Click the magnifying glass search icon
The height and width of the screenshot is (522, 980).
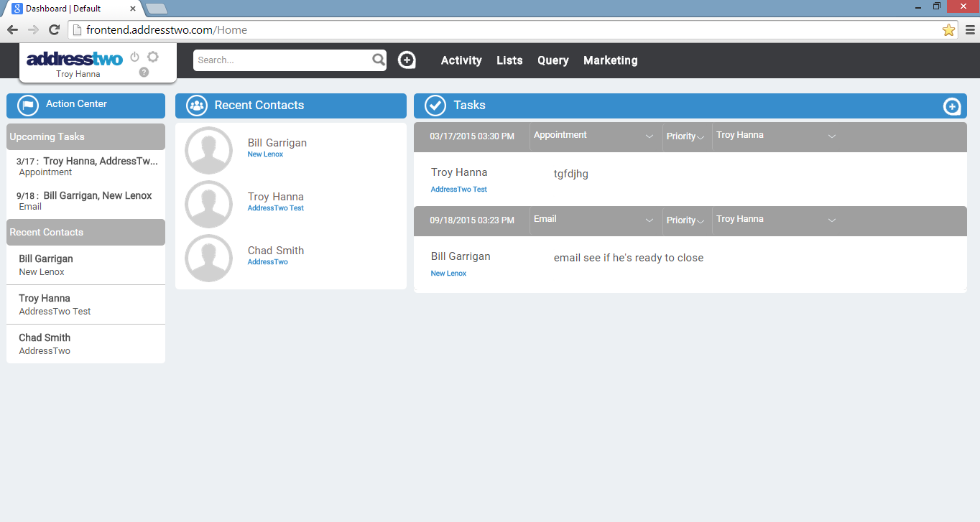[x=379, y=60]
